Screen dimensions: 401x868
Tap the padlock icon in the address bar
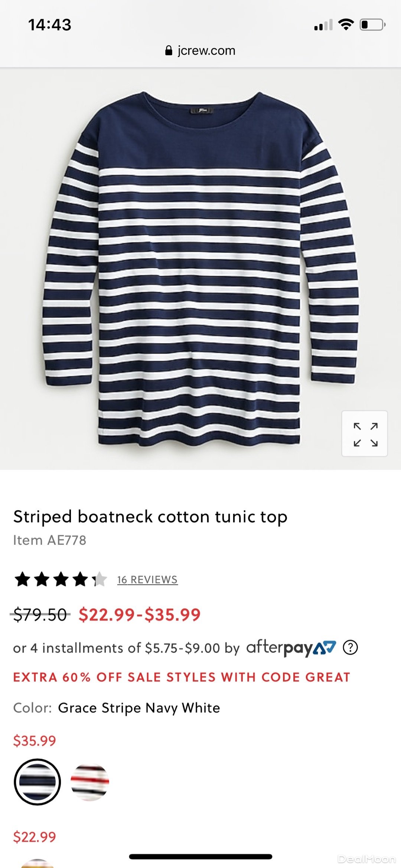point(169,50)
